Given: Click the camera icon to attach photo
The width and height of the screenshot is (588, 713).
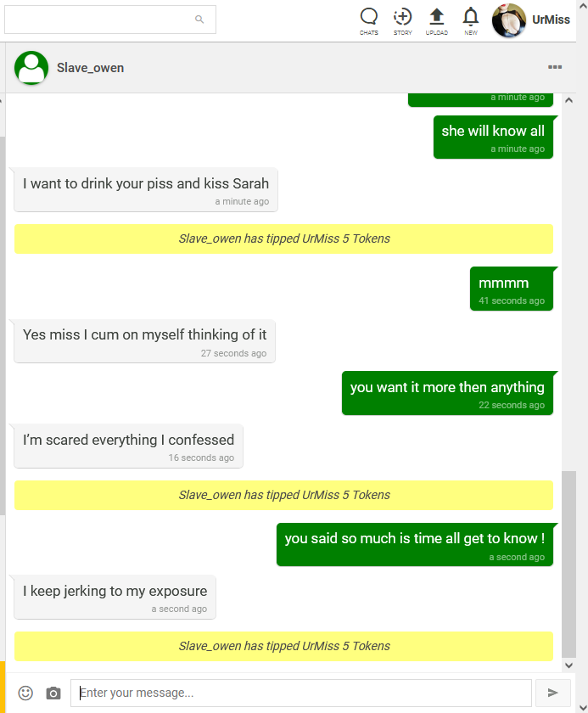Looking at the screenshot, I should [53, 693].
